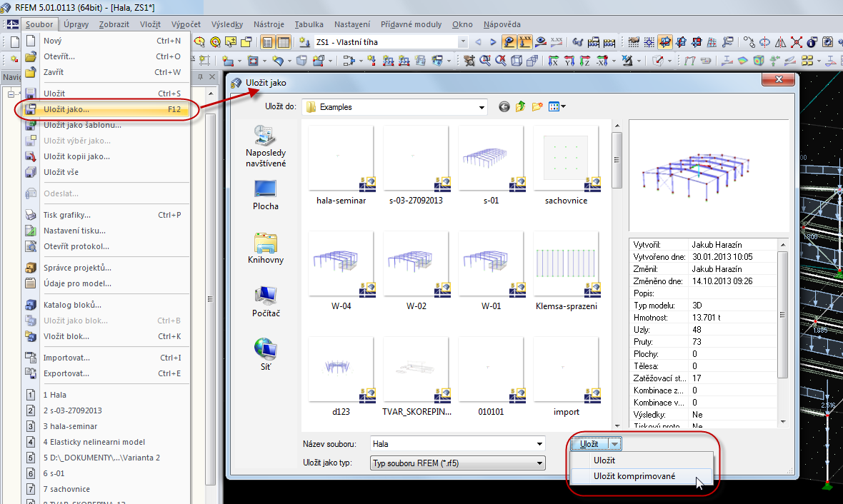The image size is (843, 504).
Task: Click Otevřít... in the Soubor menu
Action: pyautogui.click(x=106, y=56)
